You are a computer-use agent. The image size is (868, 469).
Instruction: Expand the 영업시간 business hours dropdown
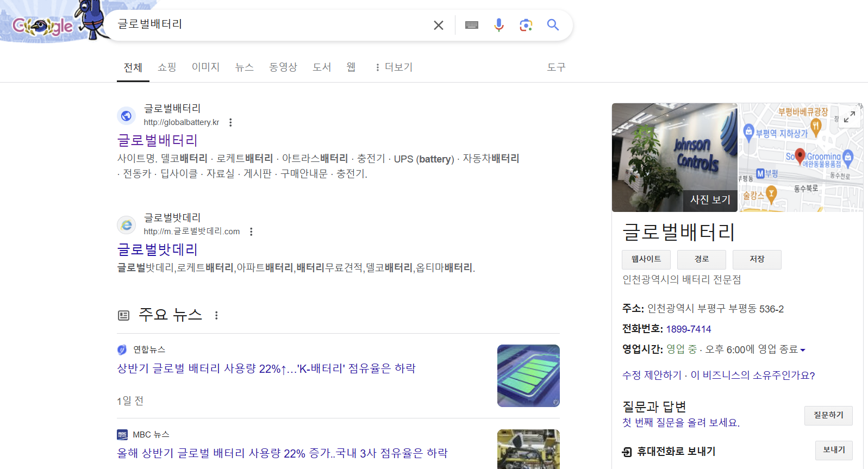(x=803, y=350)
